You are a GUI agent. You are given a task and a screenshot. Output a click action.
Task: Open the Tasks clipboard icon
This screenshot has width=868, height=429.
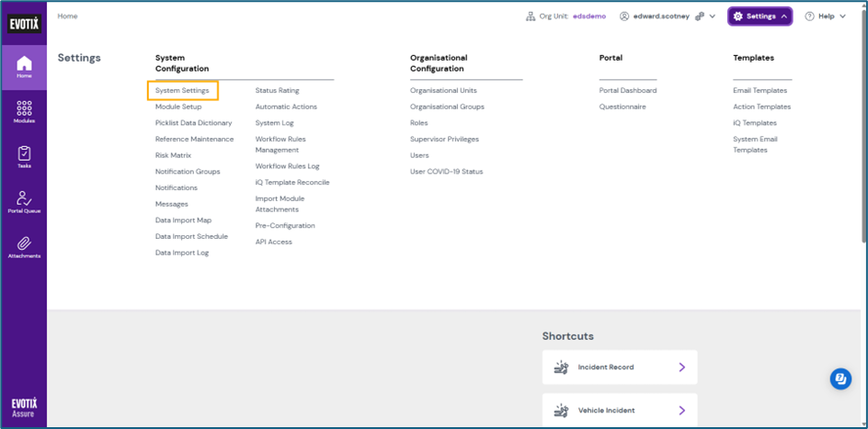pyautogui.click(x=24, y=156)
